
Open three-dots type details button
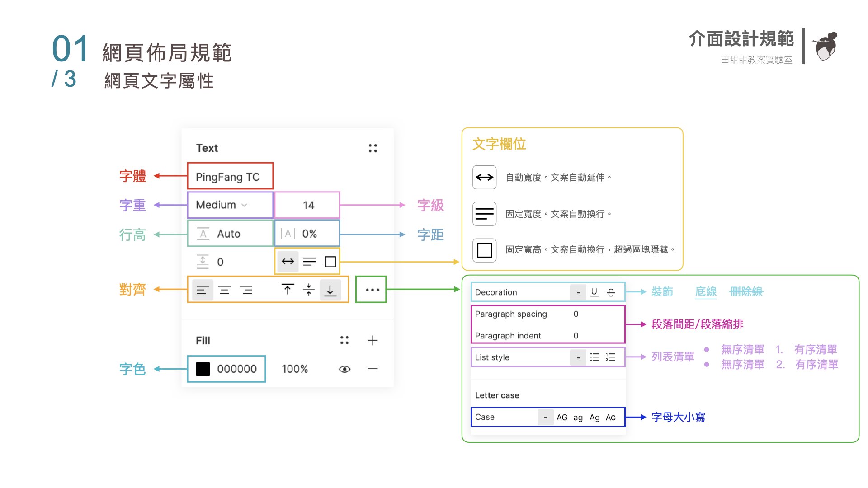372,290
